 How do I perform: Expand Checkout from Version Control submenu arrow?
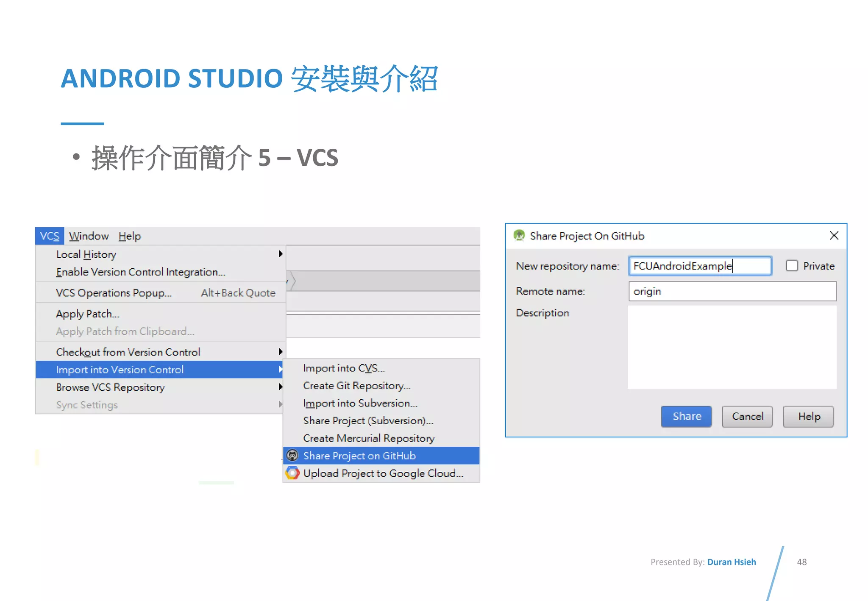coord(280,352)
